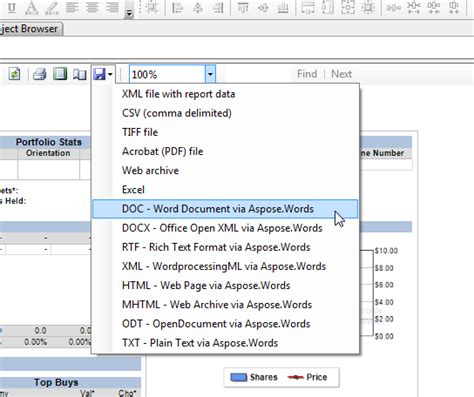Open the Page Setup icon
The image size is (474, 397).
coord(80,74)
